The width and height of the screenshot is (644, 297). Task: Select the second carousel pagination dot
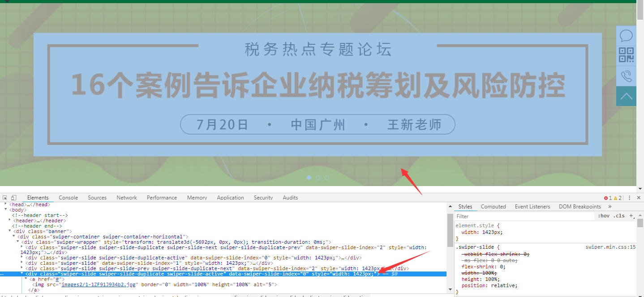coord(318,177)
